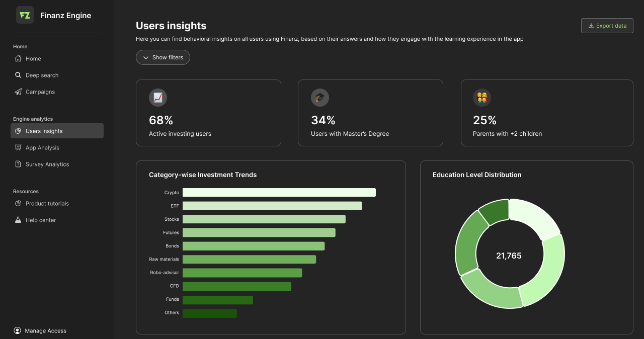Click the chevron in Show filters
The width and height of the screenshot is (644, 339).
pyautogui.click(x=146, y=57)
